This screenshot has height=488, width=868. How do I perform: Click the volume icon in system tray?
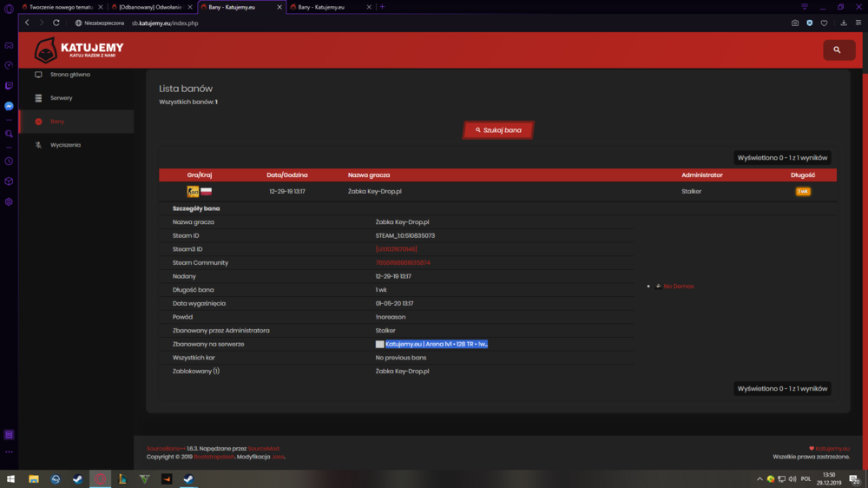[792, 479]
